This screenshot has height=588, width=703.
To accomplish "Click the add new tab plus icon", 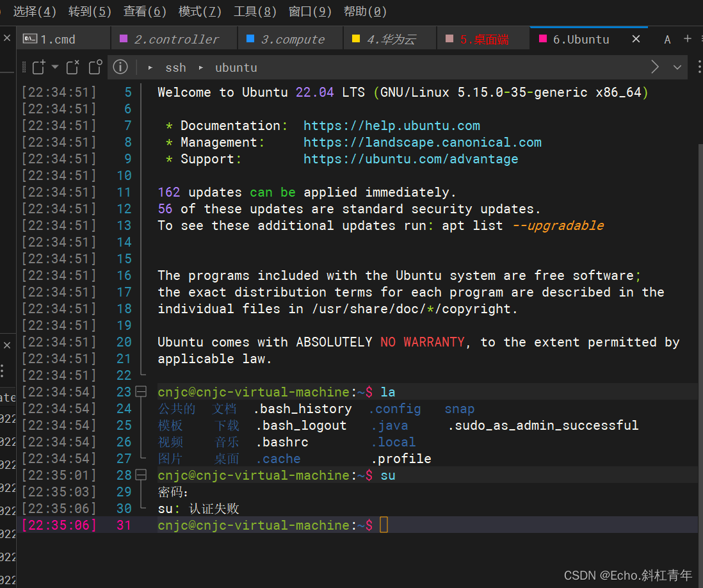I will pos(688,39).
